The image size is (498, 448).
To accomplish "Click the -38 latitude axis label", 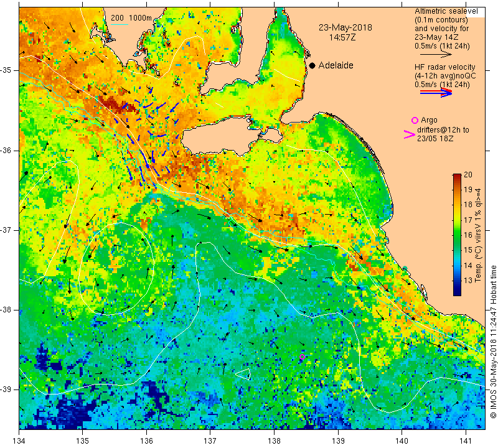I will tap(6, 310).
